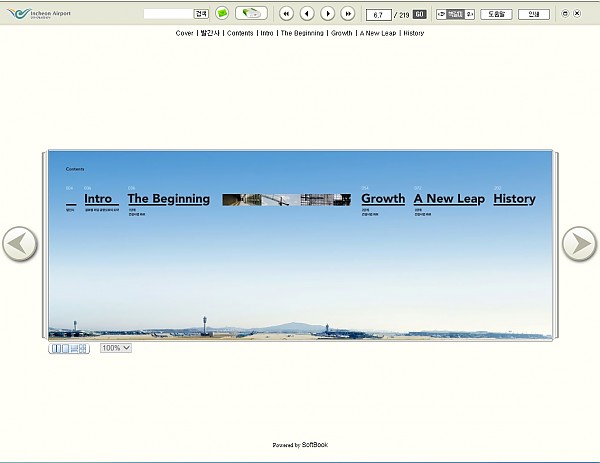
Task: Click the 인쇄 print button
Action: (534, 15)
